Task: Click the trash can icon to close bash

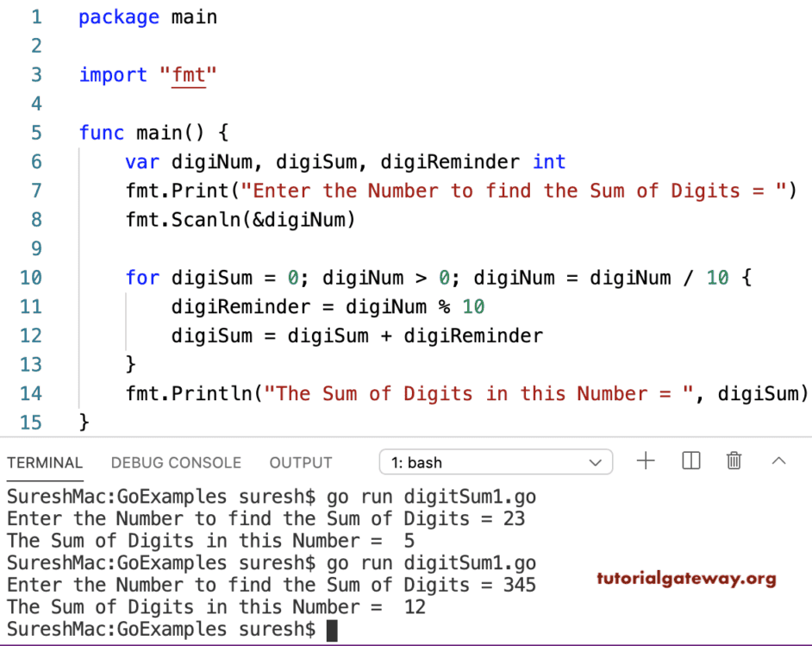Action: coord(734,461)
